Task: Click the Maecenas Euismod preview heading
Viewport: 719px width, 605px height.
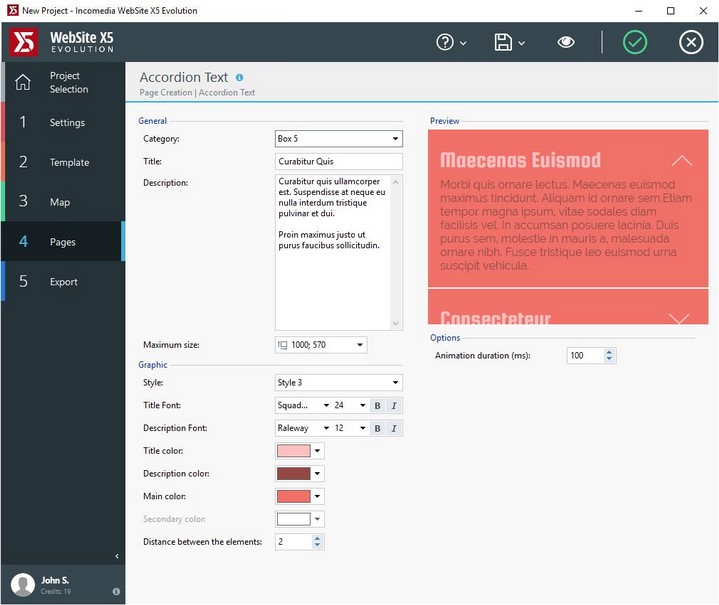Action: click(x=520, y=160)
